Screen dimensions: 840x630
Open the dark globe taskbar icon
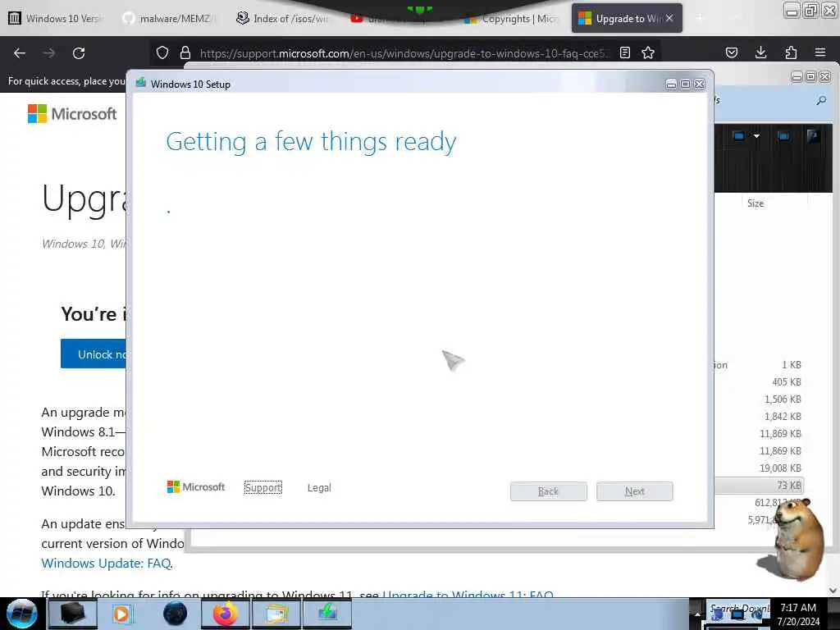175,614
